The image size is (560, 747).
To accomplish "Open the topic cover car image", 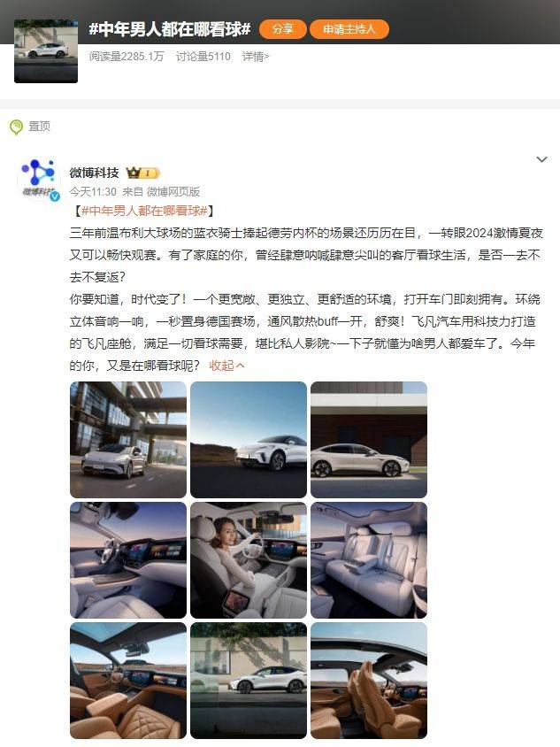I will [46, 51].
